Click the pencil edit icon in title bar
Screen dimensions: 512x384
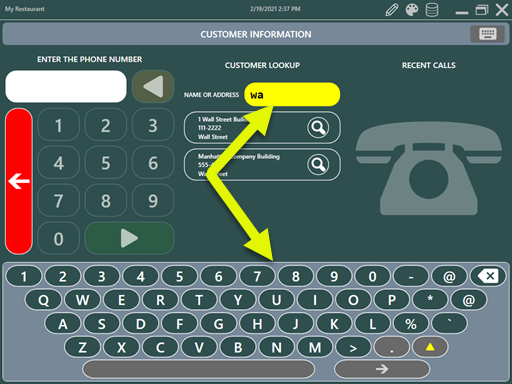click(392, 10)
